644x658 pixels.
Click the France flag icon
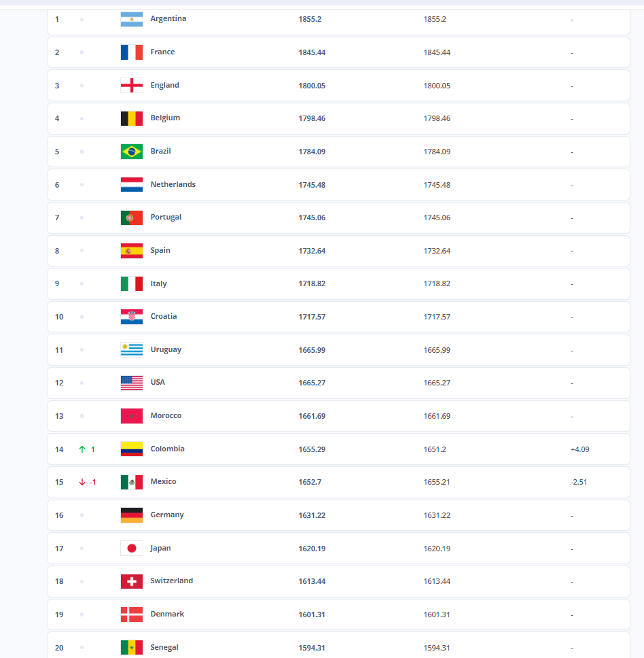(131, 52)
